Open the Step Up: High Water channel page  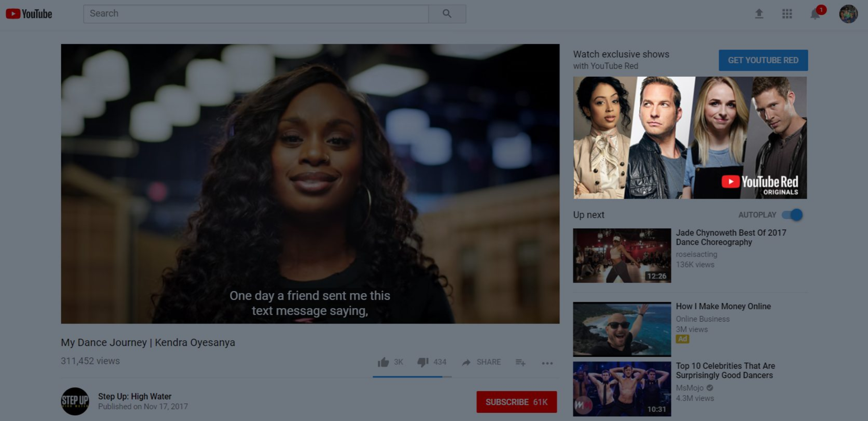(135, 397)
